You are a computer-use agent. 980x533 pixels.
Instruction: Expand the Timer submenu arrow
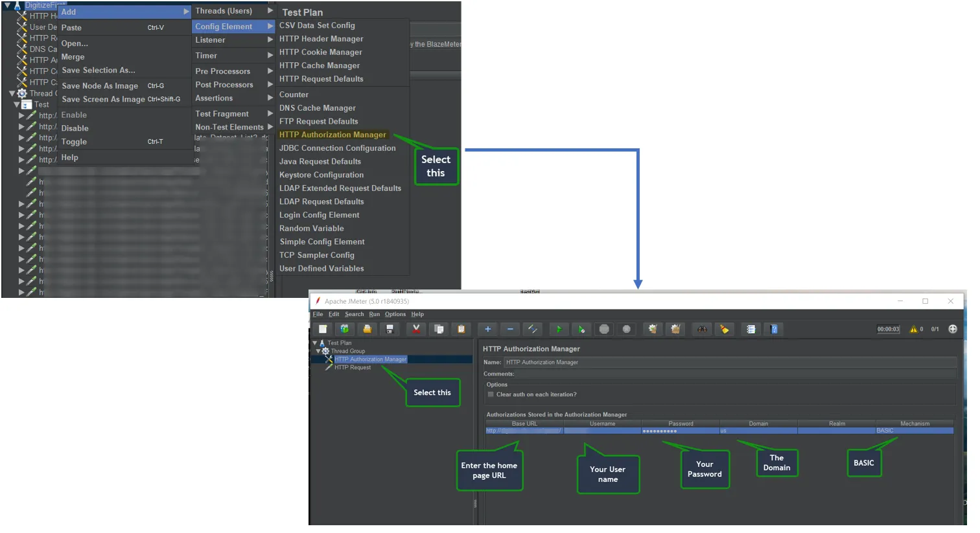(270, 56)
